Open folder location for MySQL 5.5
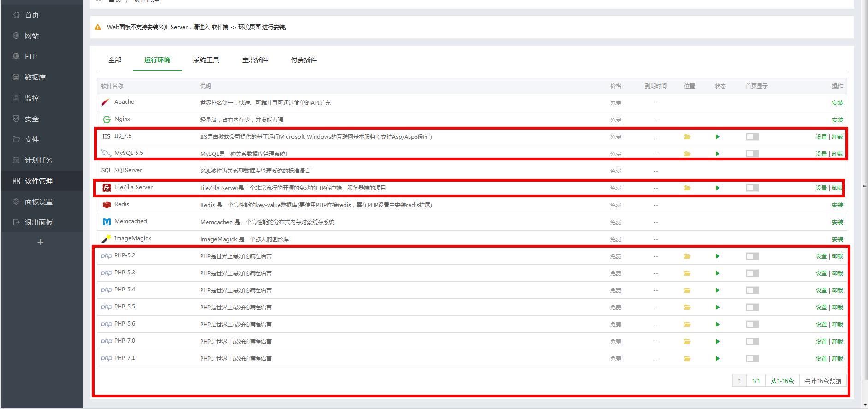This screenshot has height=409, width=868. point(687,154)
